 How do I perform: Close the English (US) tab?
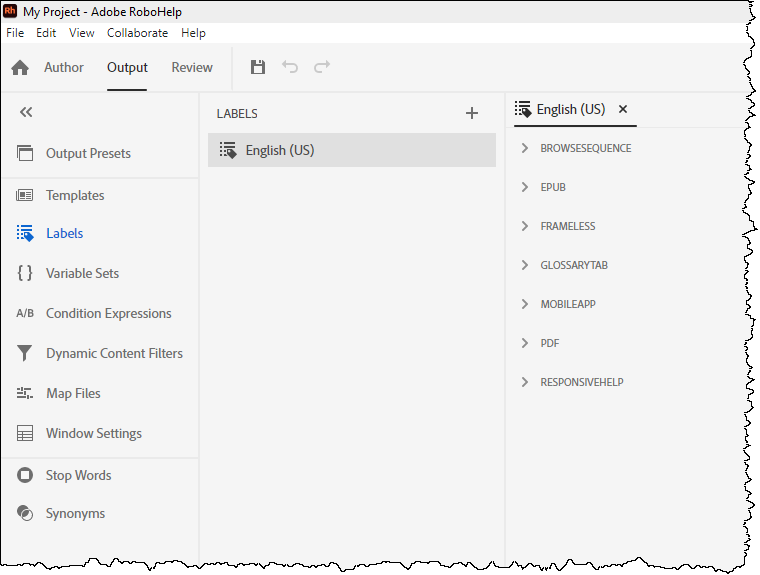[623, 109]
